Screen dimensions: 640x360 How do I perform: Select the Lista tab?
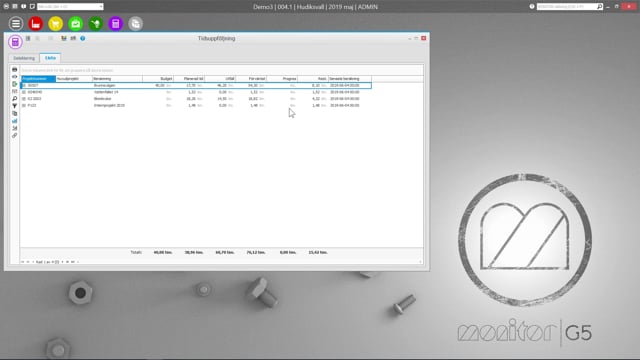point(50,58)
